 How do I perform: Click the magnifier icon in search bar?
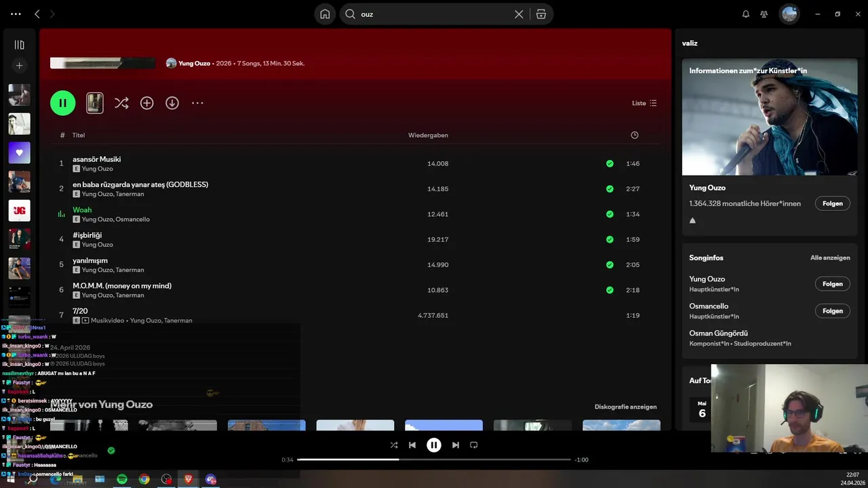pyautogui.click(x=351, y=14)
